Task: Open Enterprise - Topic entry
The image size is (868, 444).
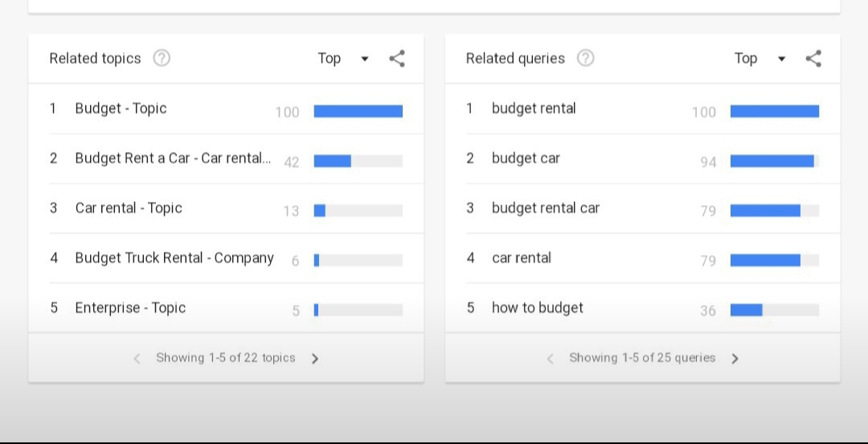Action: [x=130, y=308]
